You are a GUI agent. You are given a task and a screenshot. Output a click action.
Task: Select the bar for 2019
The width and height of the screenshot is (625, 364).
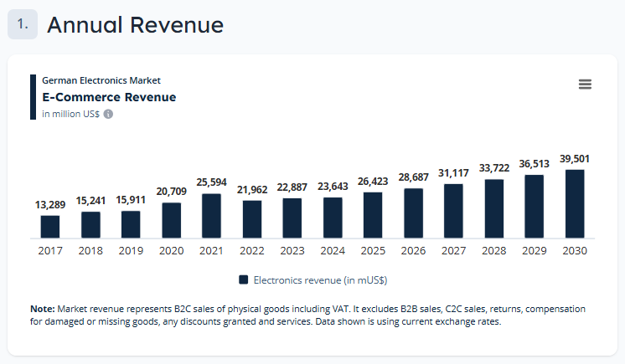point(131,224)
